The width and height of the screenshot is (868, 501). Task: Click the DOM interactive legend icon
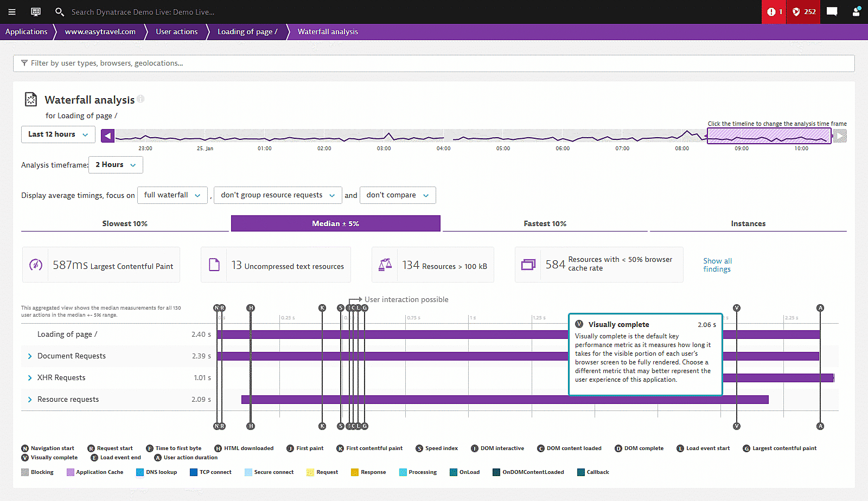pyautogui.click(x=475, y=448)
